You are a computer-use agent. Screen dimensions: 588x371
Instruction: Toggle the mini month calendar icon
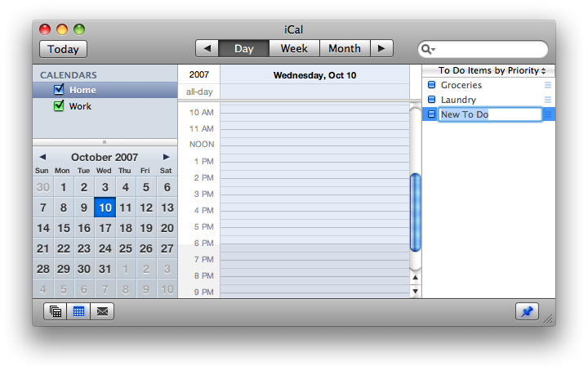(x=79, y=311)
